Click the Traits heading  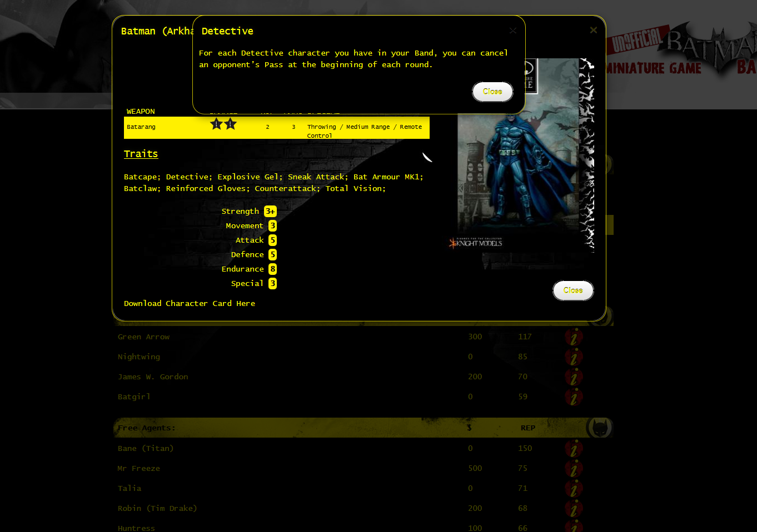[141, 154]
